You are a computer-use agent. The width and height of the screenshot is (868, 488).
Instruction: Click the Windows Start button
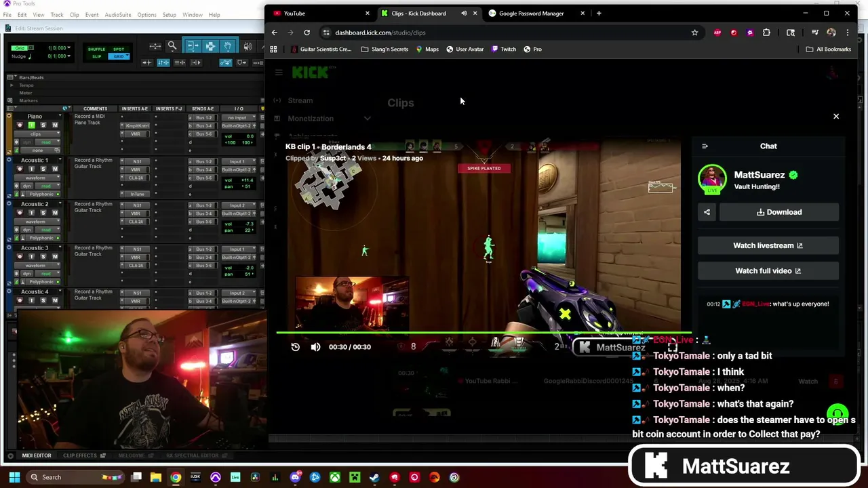(x=14, y=477)
